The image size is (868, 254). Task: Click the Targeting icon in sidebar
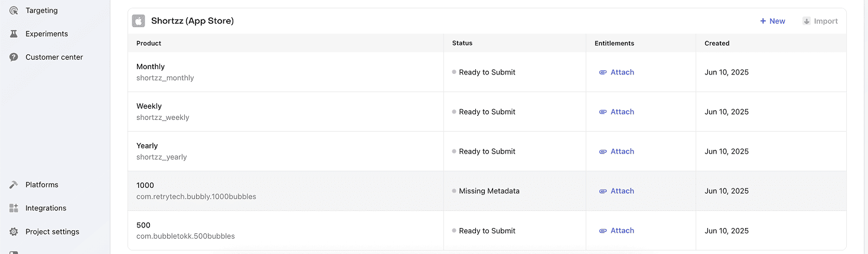tap(14, 11)
